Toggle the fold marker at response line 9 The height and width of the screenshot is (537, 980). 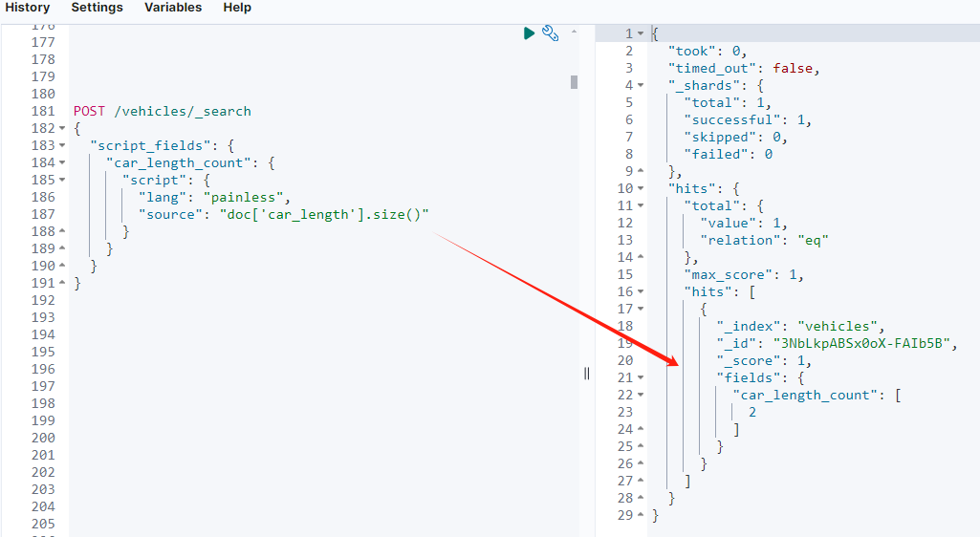pos(641,171)
